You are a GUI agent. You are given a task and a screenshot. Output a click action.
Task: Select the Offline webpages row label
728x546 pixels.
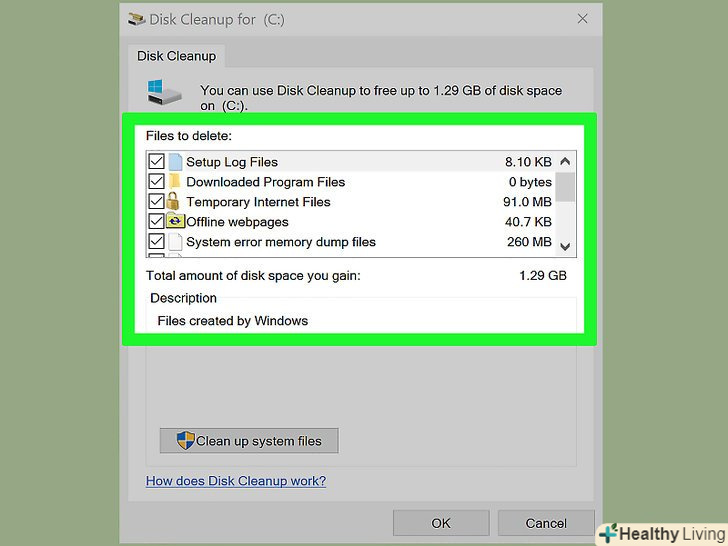tap(237, 222)
